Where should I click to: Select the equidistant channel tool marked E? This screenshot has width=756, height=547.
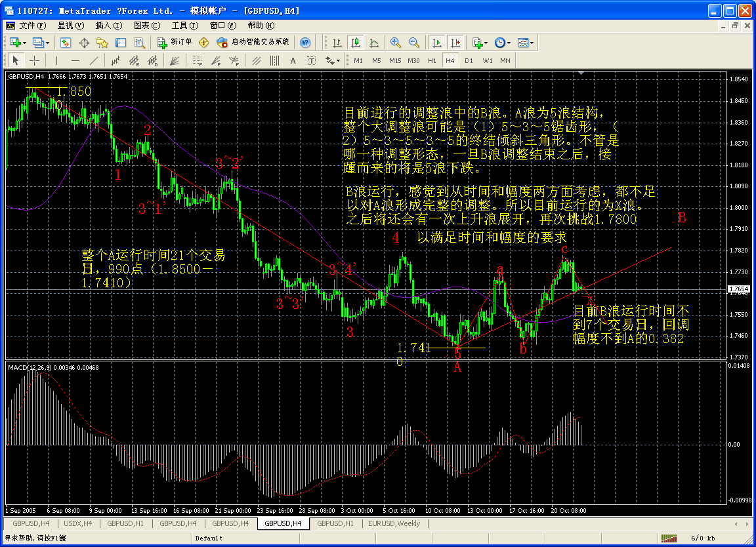coord(134,61)
